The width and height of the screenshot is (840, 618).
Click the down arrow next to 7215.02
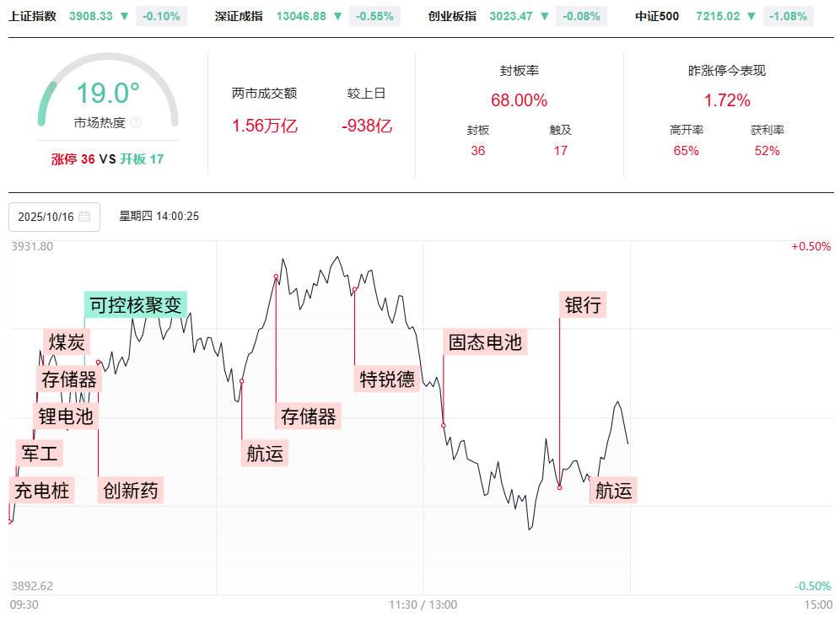(x=751, y=16)
